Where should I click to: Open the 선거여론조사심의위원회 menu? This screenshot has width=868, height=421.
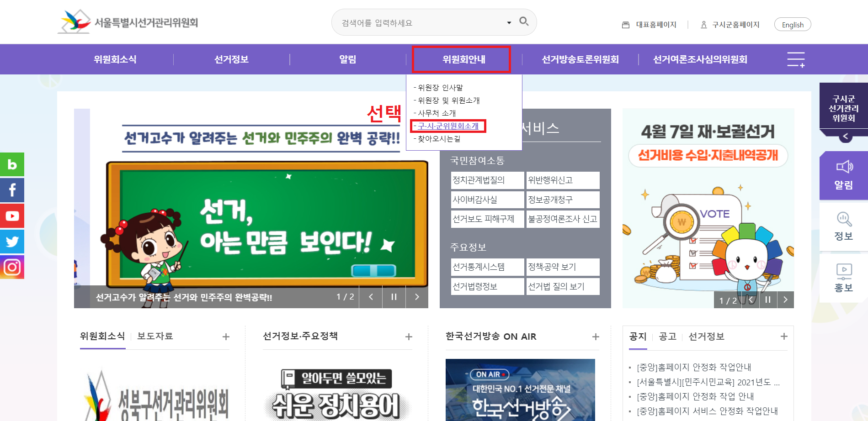[700, 59]
